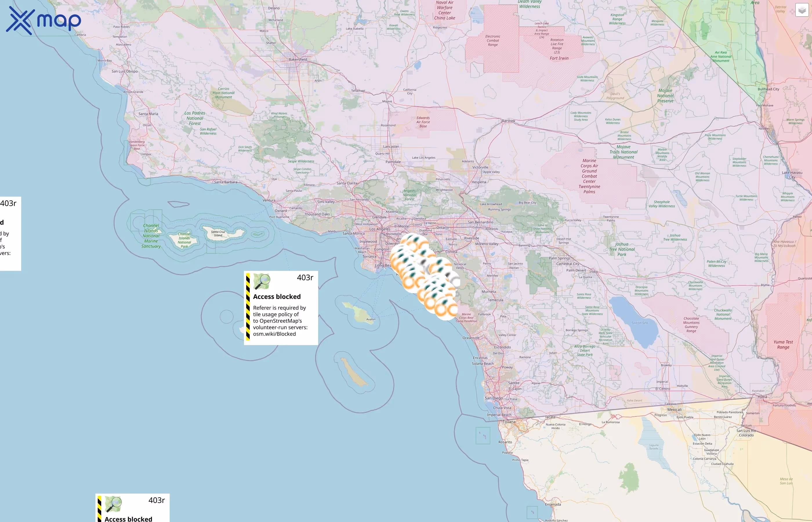Click the 'Ventura' map label
812x522 pixels.
pos(269,200)
